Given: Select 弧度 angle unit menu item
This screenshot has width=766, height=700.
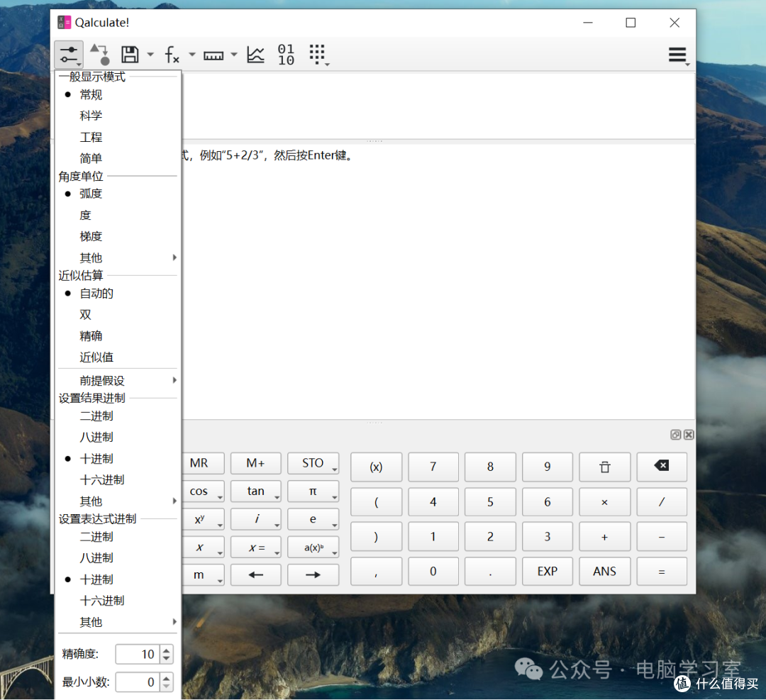Looking at the screenshot, I should point(118,194).
